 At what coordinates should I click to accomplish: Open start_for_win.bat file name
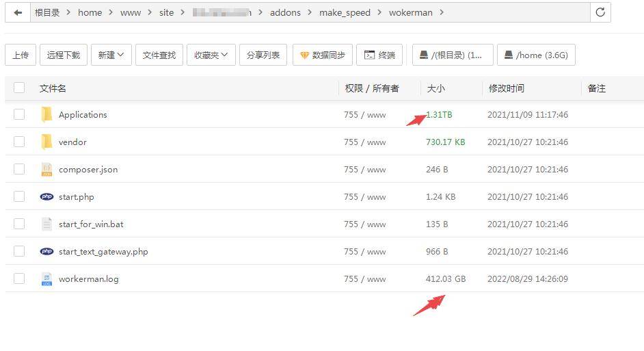click(x=91, y=224)
